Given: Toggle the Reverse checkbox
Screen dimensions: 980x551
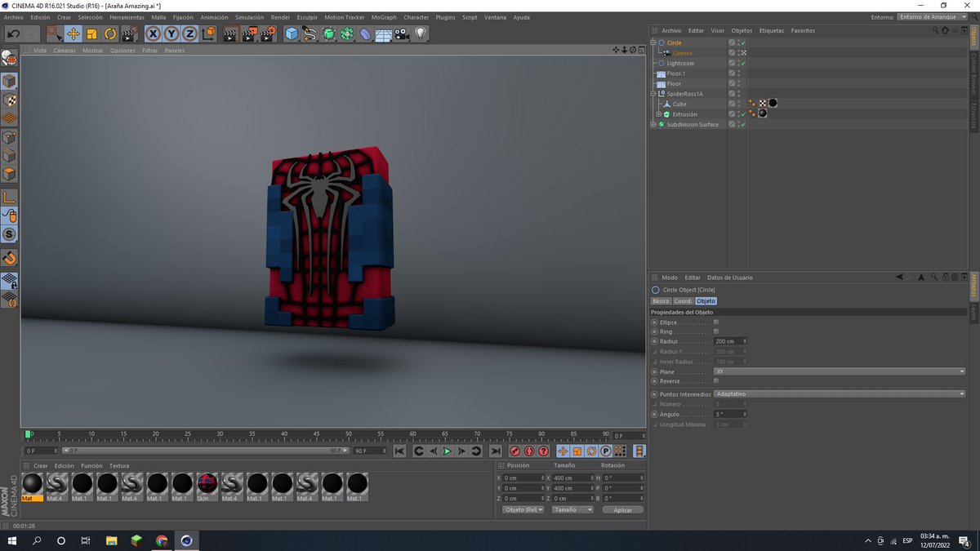Looking at the screenshot, I should [716, 381].
